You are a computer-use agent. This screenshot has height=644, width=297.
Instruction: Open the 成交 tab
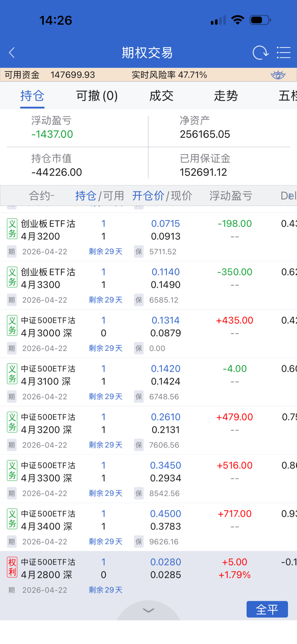[161, 96]
